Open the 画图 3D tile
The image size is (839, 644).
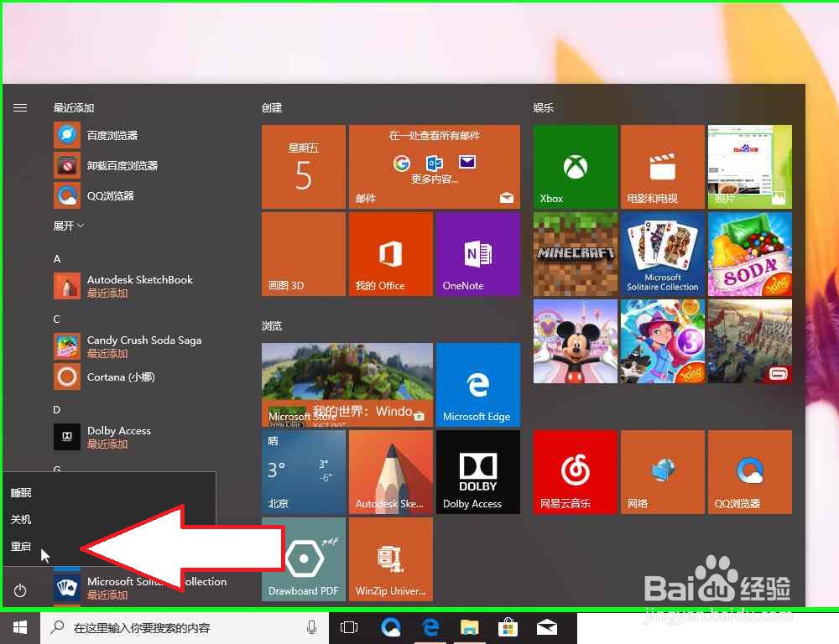(303, 253)
